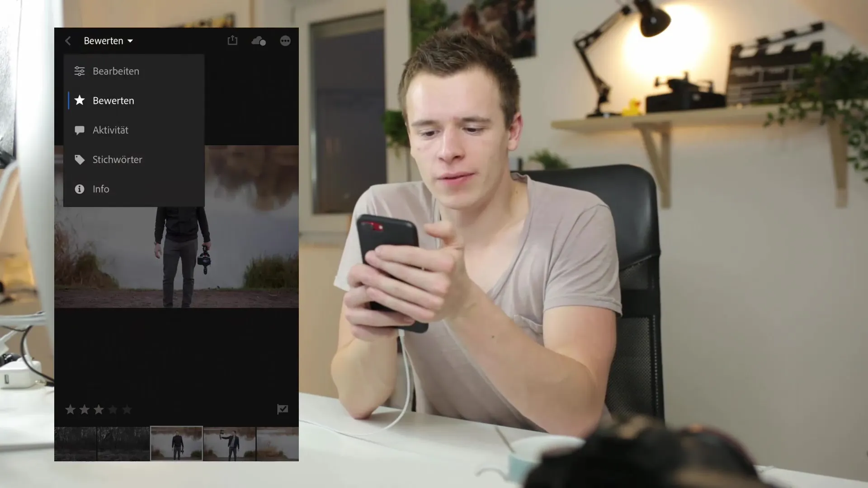The height and width of the screenshot is (488, 868).
Task: Select the Bearbeiten menu option
Action: (x=116, y=71)
